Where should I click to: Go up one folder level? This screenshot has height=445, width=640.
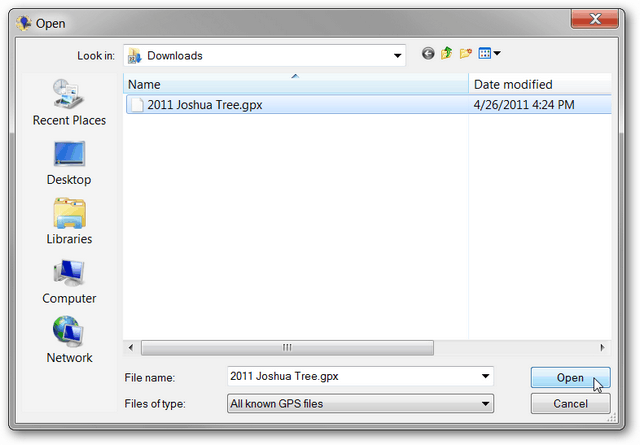click(447, 53)
